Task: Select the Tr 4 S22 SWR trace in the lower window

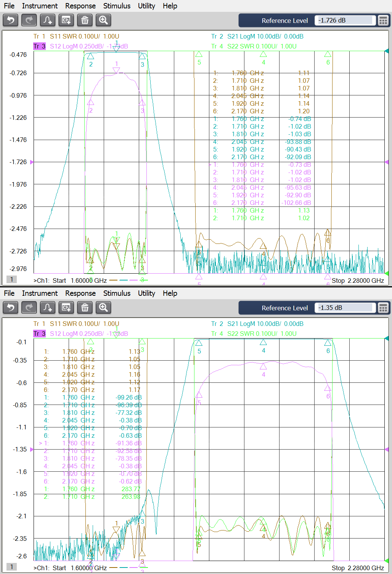Action: click(254, 334)
